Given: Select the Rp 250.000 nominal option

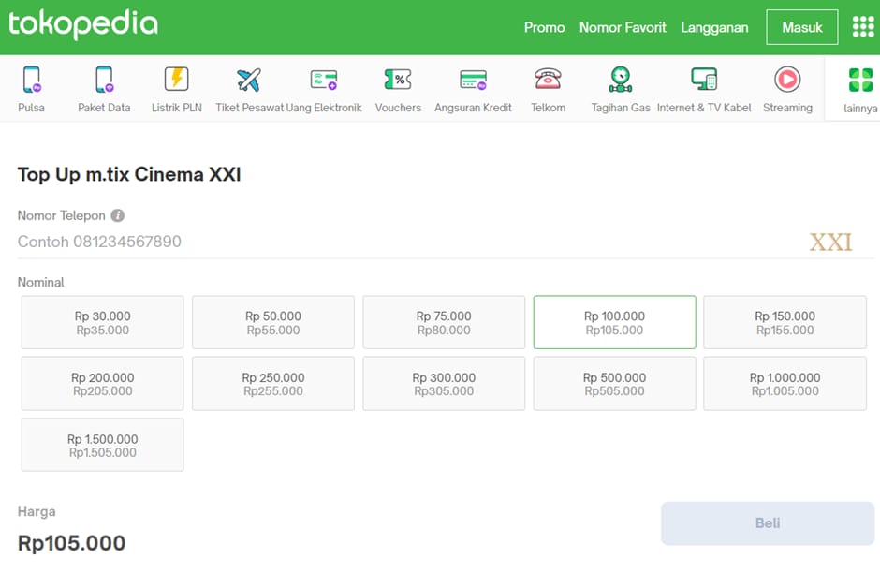Looking at the screenshot, I should pyautogui.click(x=273, y=384).
